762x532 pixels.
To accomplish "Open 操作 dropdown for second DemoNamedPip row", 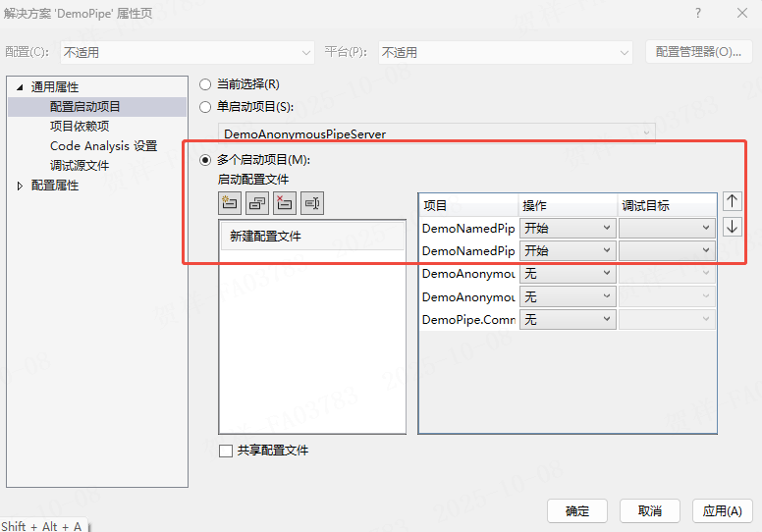I will 568,250.
